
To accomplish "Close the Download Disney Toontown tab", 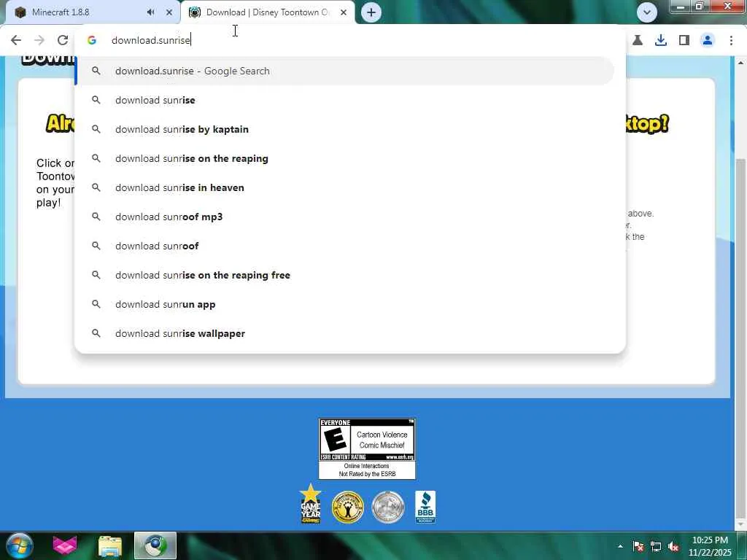I will 344,12.
